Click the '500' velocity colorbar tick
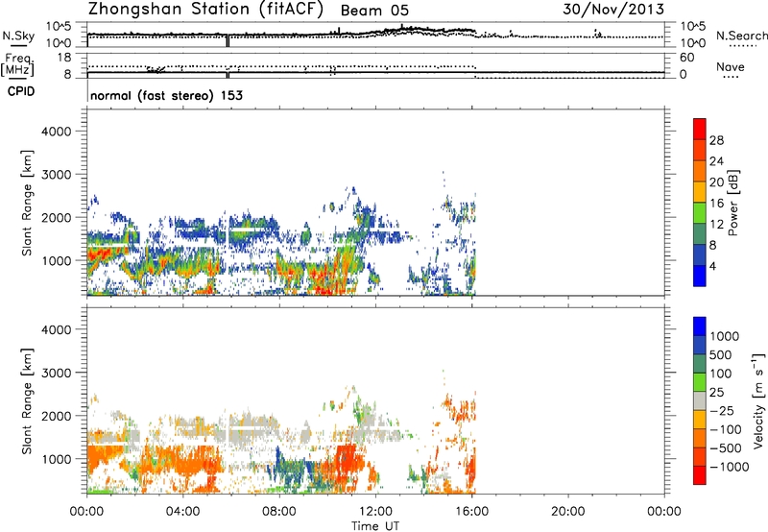The height and width of the screenshot is (532, 768). [x=721, y=354]
